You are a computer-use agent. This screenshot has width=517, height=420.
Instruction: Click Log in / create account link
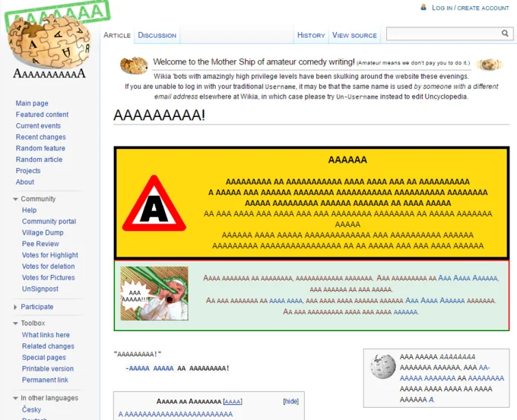point(471,8)
